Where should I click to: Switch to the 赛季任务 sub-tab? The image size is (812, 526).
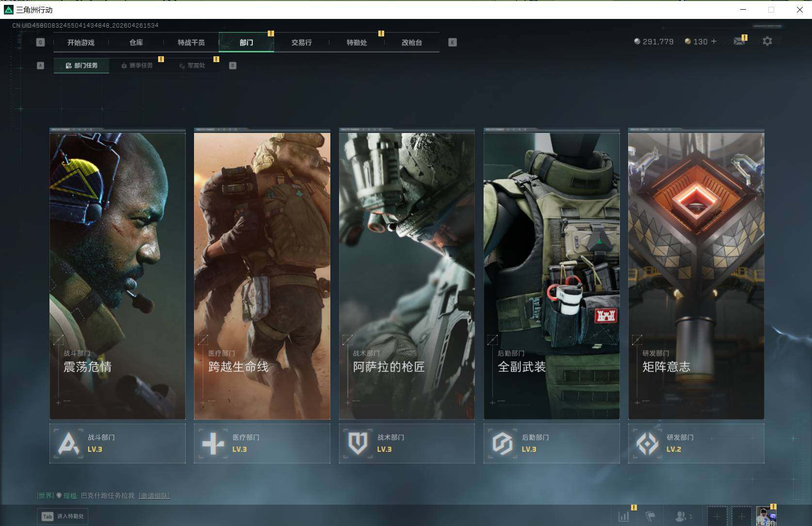click(x=137, y=66)
